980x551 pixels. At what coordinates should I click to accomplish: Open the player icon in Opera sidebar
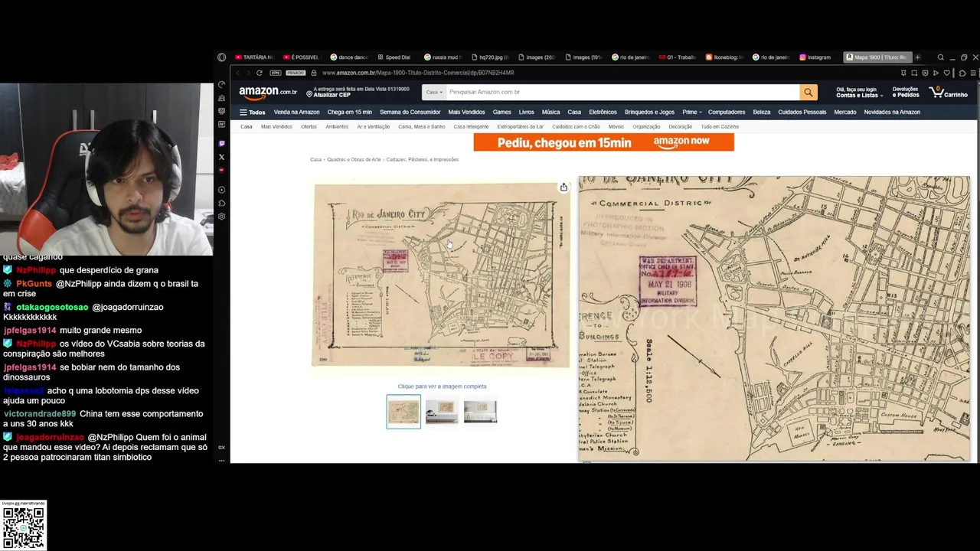point(222,190)
